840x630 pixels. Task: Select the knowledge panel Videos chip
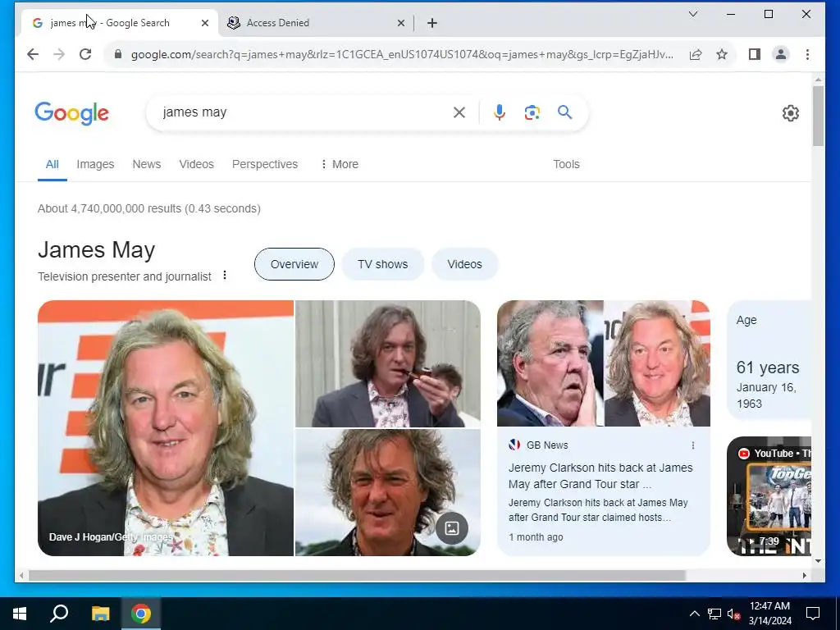(464, 264)
